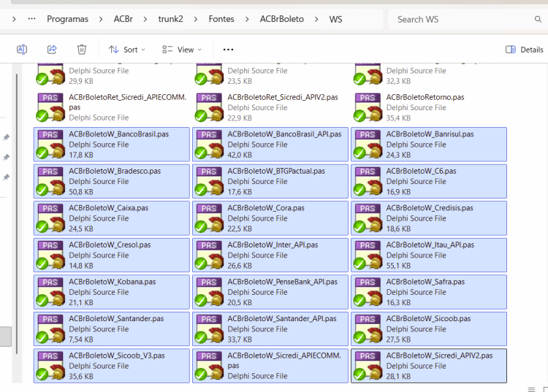The width and height of the screenshot is (548, 392).
Task: Select PAS icon of ACBrBoletoW_PenseBank_API.pas
Action: pyautogui.click(x=210, y=293)
